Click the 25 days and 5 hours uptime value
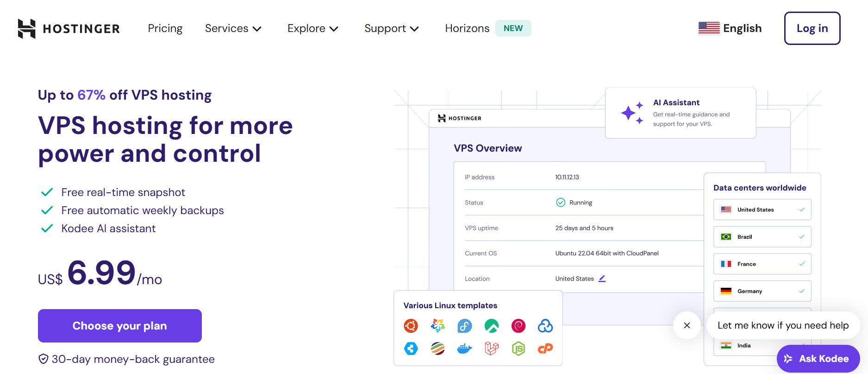868x374 pixels. coord(584,228)
